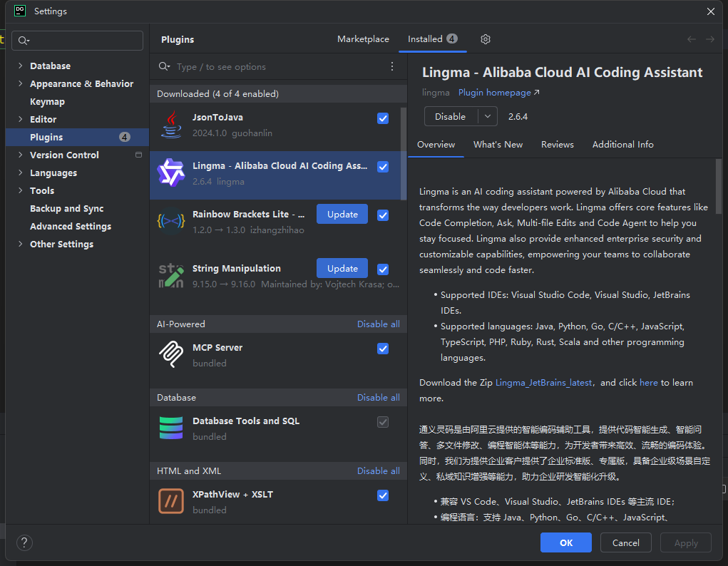Click the DataGrip logo in title bar

(20, 11)
